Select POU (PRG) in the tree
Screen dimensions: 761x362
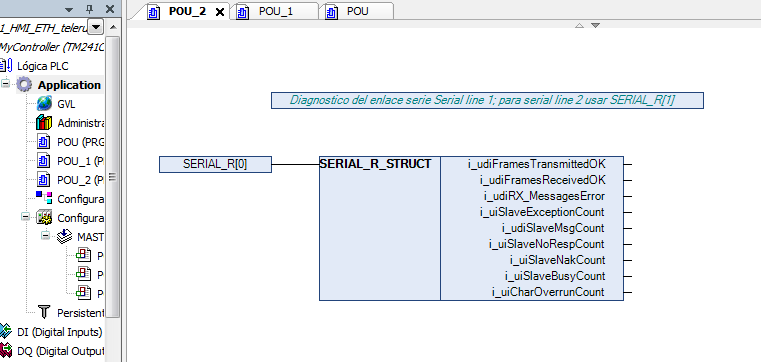coord(81,143)
